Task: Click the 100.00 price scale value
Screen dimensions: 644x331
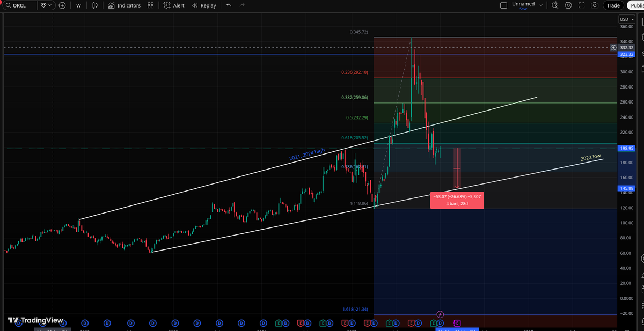Action: [626, 223]
